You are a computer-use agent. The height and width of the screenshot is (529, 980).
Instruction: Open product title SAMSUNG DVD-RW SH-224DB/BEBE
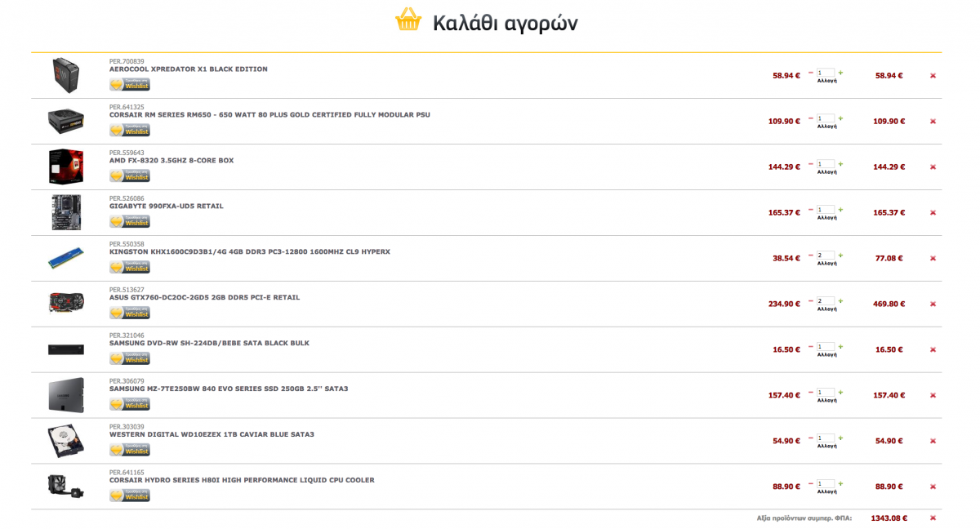click(x=209, y=344)
